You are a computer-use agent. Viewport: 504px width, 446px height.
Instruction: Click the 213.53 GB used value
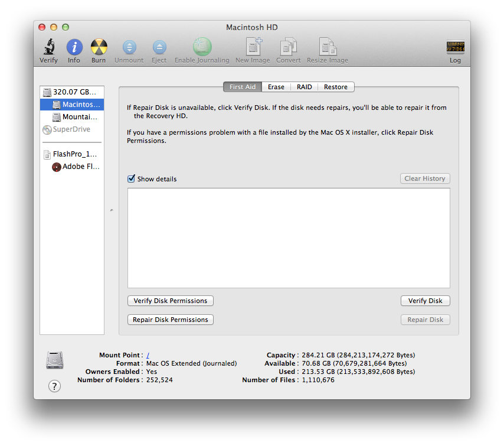(358, 372)
